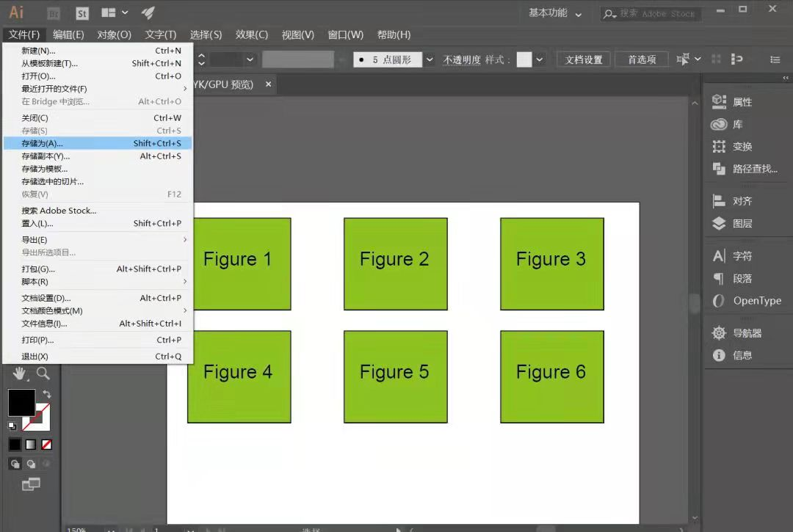Open the Pathfinder (路径查找) panel icon

719,169
